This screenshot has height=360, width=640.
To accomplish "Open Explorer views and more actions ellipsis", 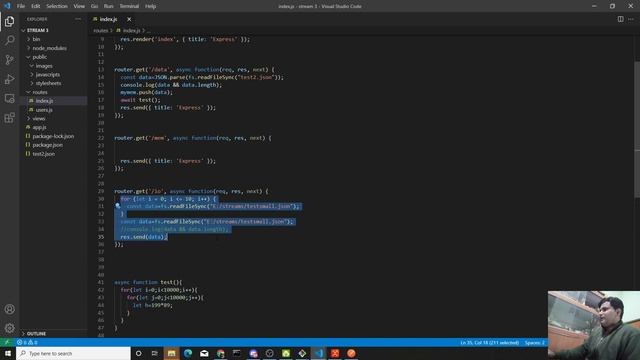I will [78, 19].
